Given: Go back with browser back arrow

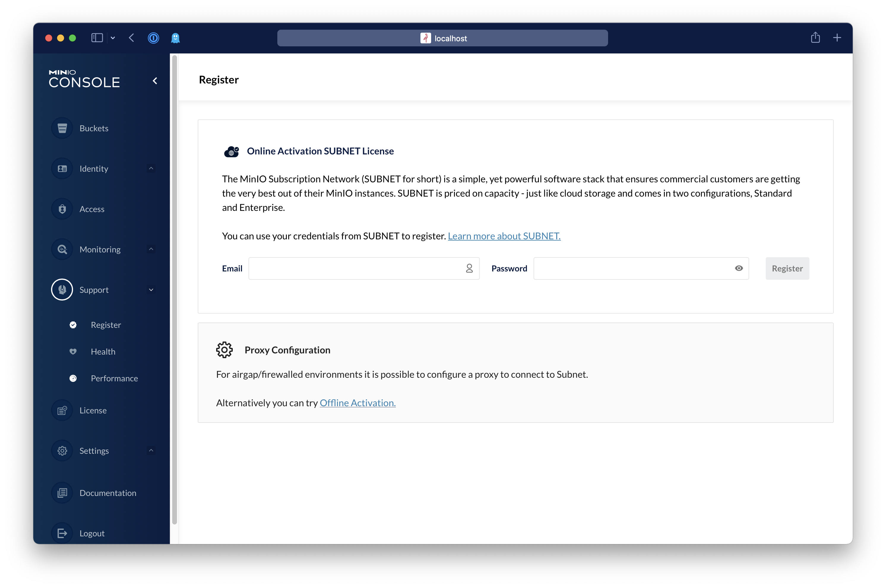Looking at the screenshot, I should point(132,38).
